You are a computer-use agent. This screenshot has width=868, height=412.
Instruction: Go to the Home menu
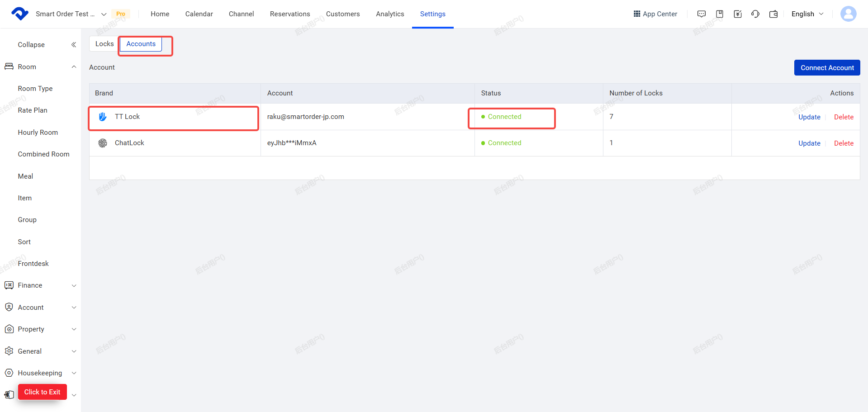point(160,14)
